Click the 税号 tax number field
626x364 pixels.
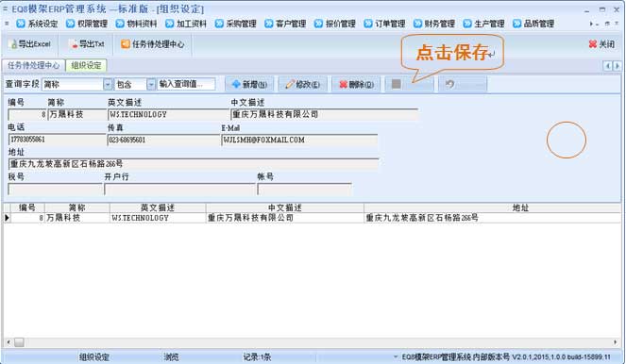[x=55, y=190]
